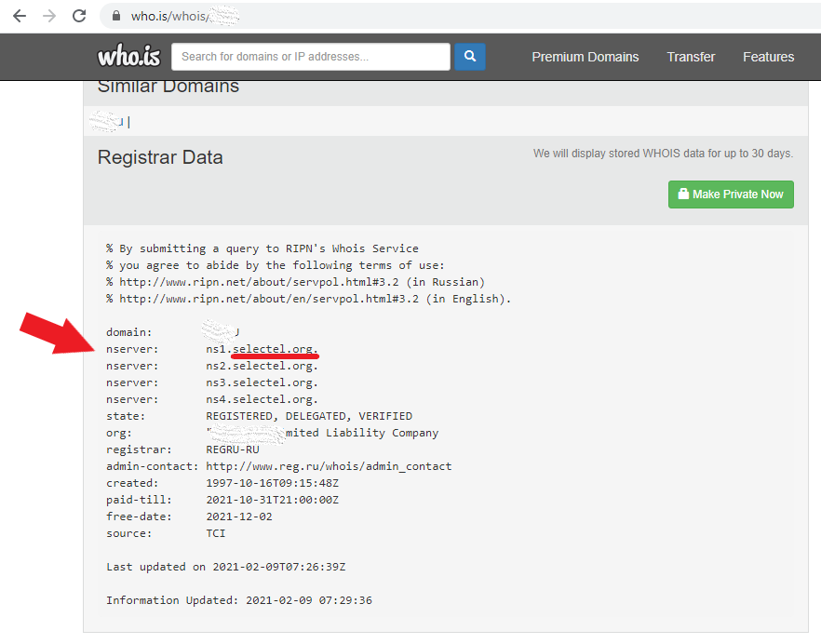
Task: Click the ripn.net English servpol URL
Action: tap(269, 299)
